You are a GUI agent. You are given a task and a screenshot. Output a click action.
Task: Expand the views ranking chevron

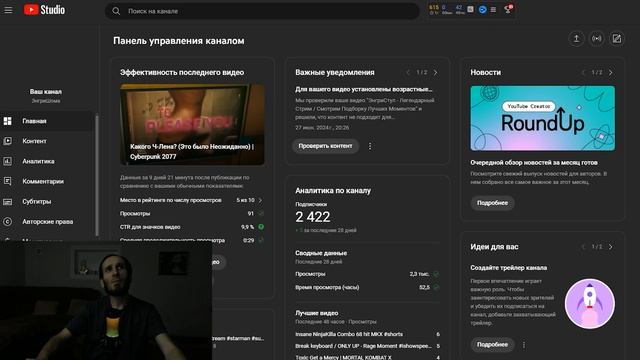click(260, 200)
